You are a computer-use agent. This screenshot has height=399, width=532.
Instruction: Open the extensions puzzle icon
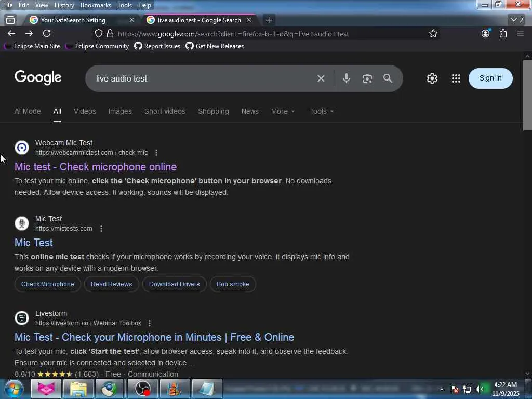pyautogui.click(x=503, y=33)
